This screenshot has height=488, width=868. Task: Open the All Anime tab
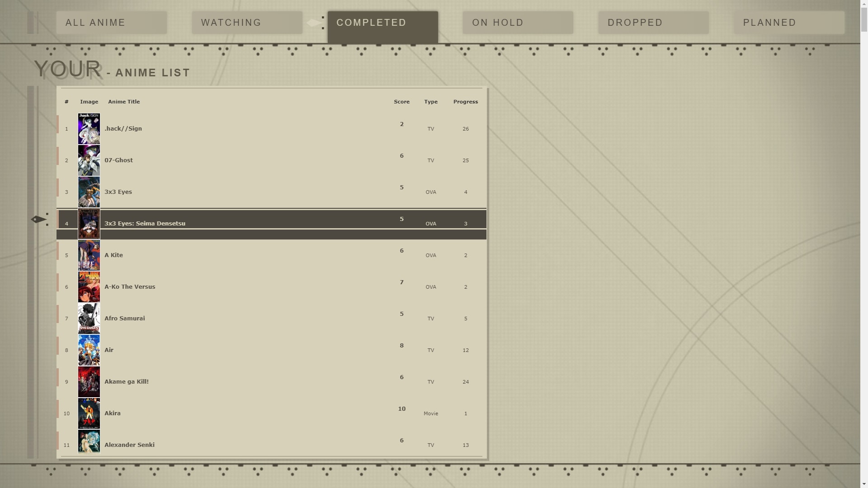pos(112,23)
